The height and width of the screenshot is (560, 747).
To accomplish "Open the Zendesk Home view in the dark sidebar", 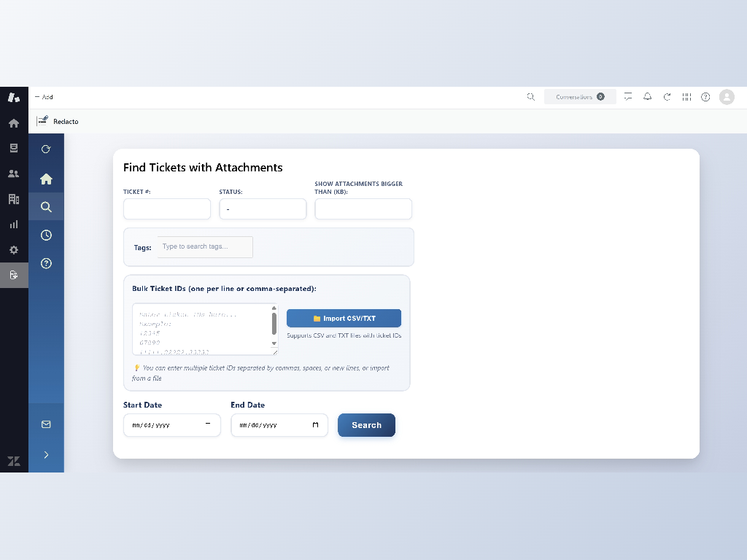I will (14, 123).
